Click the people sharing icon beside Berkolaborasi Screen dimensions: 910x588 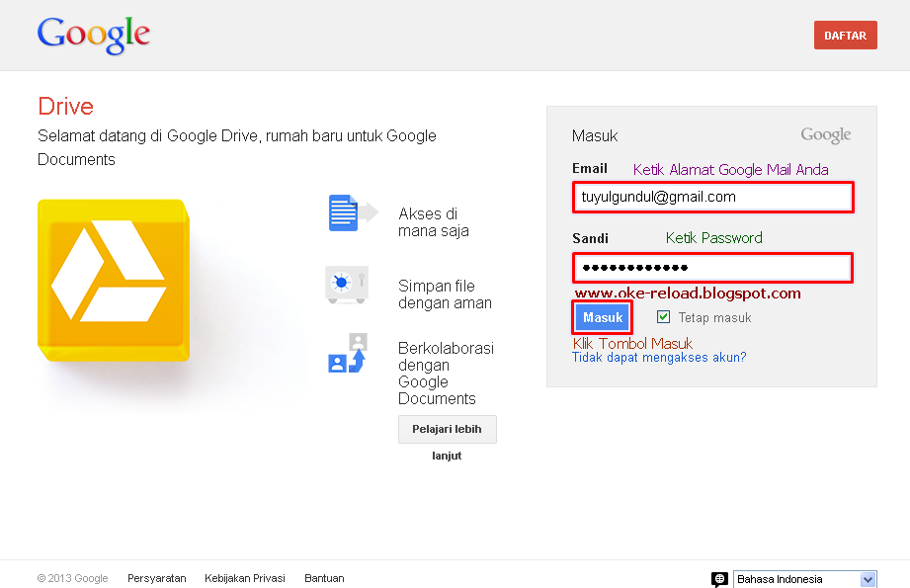[348, 353]
